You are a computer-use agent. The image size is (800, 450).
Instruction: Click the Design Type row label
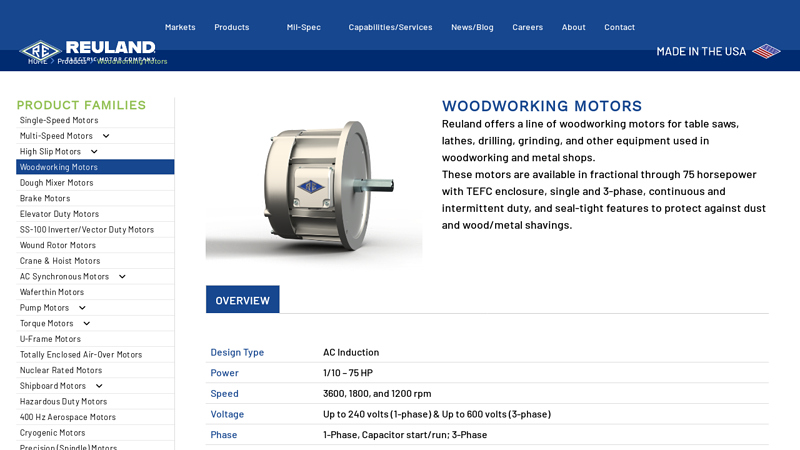click(237, 352)
